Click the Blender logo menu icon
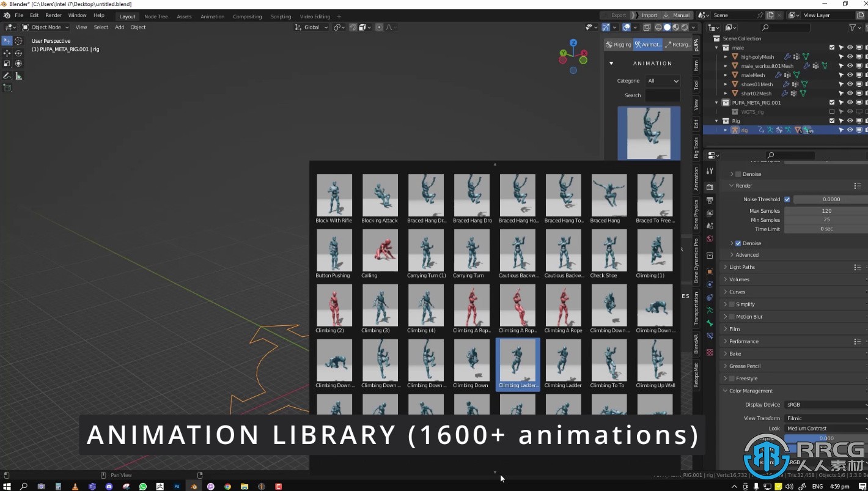Screen dimensions: 868x491 (x=7, y=15)
